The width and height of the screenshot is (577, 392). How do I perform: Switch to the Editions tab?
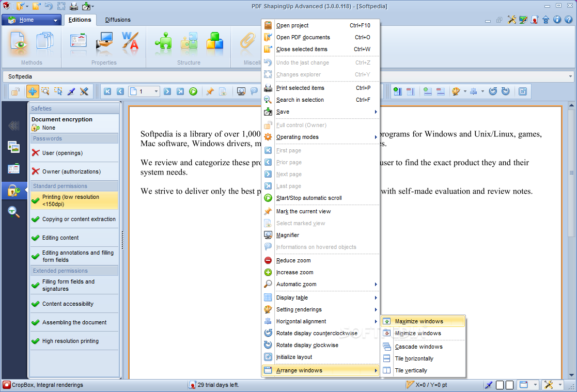80,20
